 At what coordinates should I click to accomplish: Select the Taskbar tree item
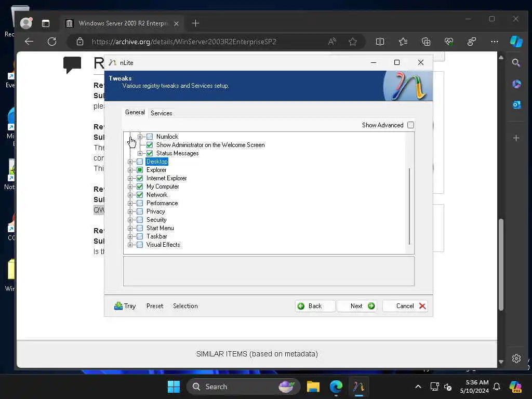157,236
